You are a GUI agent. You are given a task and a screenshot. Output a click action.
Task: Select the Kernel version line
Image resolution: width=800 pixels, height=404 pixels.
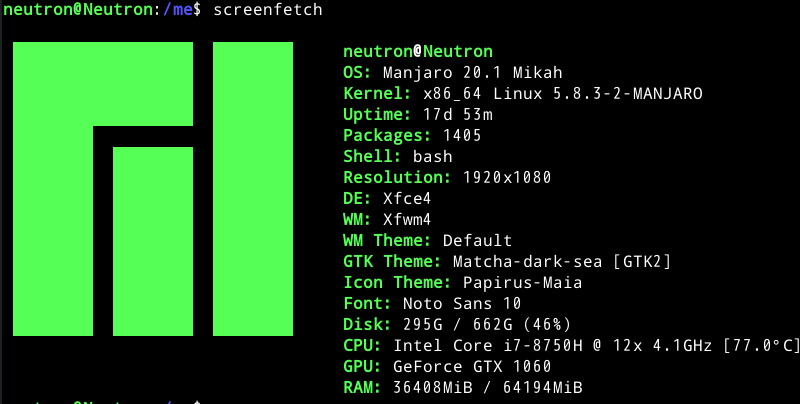(x=522, y=93)
